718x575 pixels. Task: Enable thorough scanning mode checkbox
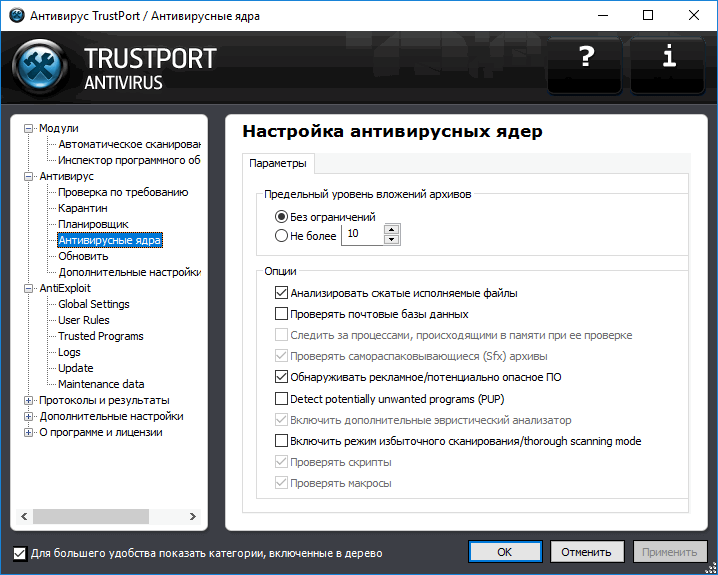pos(281,440)
